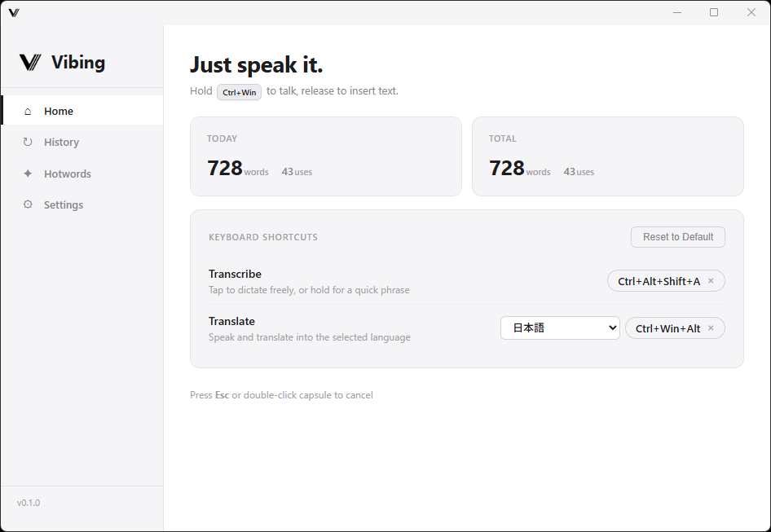This screenshot has height=532, width=771.
Task: Click the Vibing logo in the sidebar
Action: [30, 63]
